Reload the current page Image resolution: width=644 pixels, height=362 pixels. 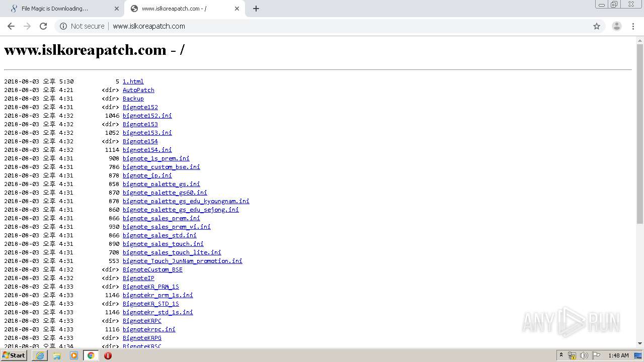[x=43, y=26]
